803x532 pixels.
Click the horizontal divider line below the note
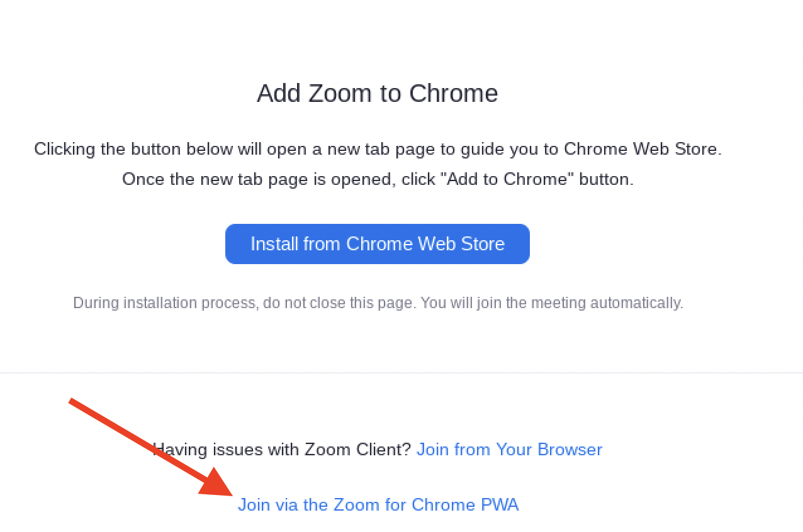[401, 373]
